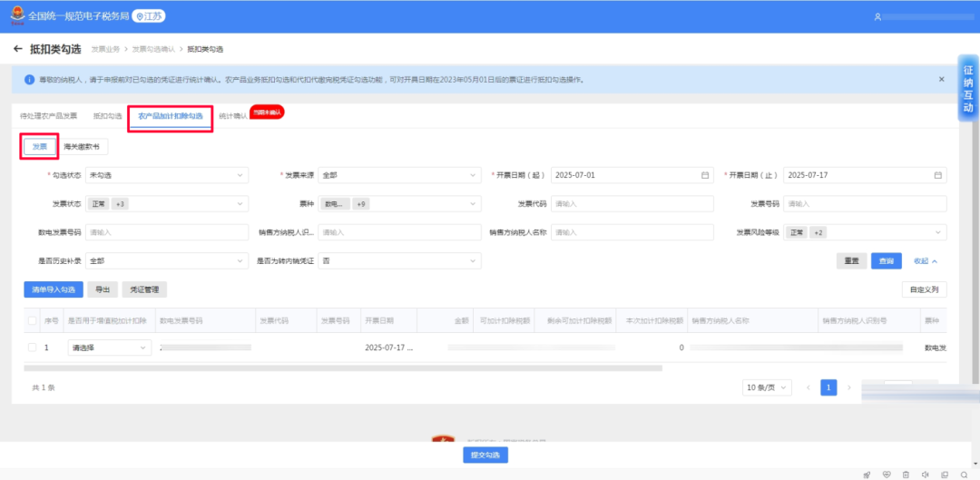This screenshot has height=480, width=980.
Task: Click the magnifier icon in the bottom bar
Action: click(x=964, y=475)
